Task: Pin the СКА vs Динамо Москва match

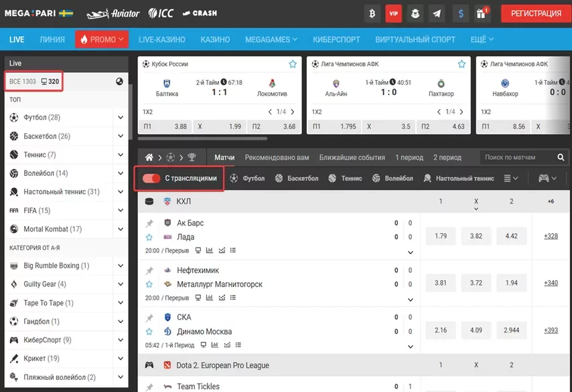Action: pyautogui.click(x=149, y=318)
